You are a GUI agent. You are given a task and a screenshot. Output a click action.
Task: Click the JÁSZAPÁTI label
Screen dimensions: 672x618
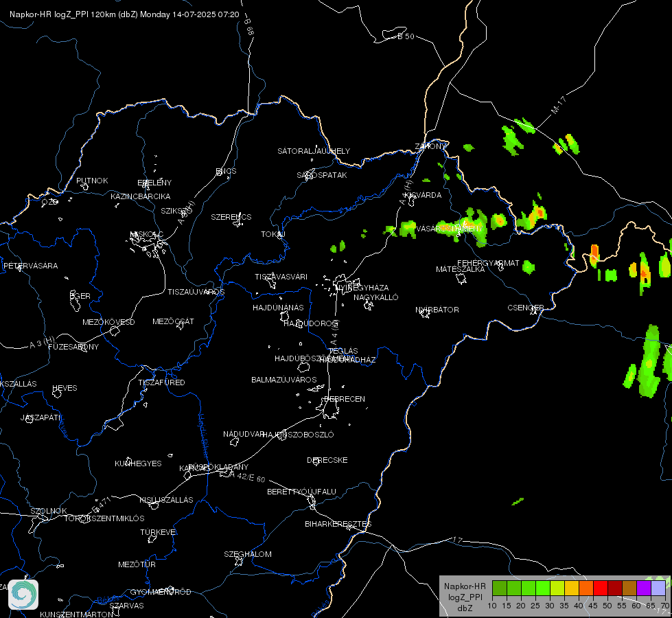(40, 417)
